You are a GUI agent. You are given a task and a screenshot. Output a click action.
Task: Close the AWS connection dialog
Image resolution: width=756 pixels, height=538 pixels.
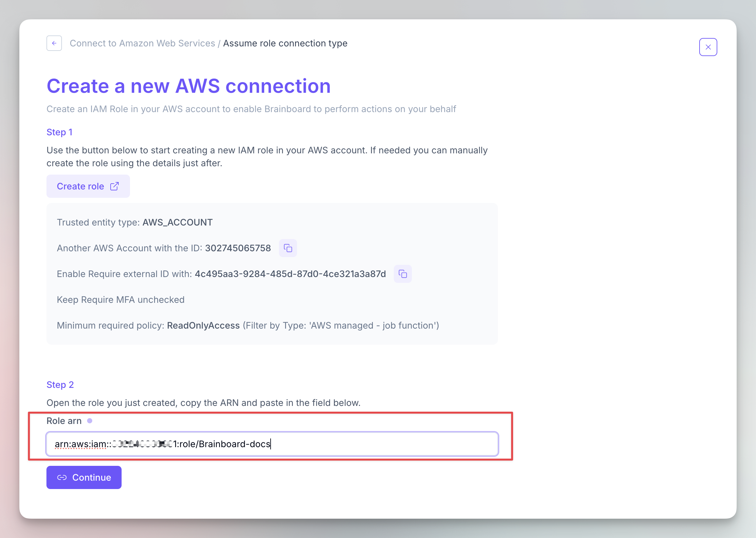click(x=708, y=47)
